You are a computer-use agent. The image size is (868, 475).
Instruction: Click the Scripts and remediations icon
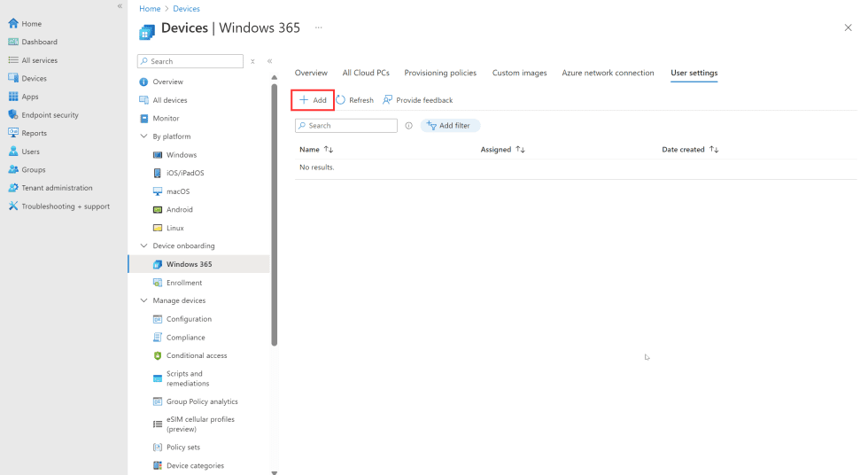(158, 378)
